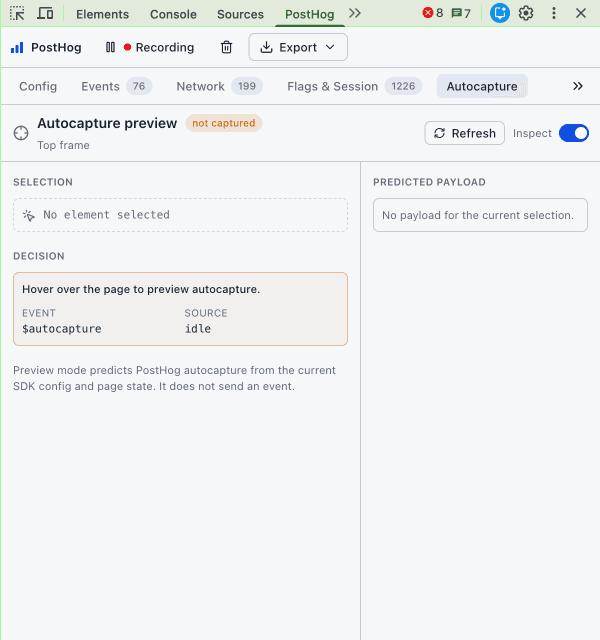Click the blue AI assistance icon
Screen dimensions: 600x640
pos(500,13)
